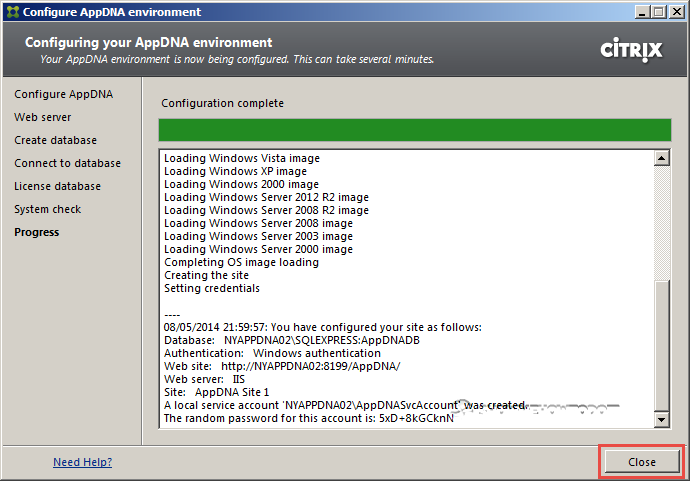Select the Web server step
This screenshot has height=481, width=690.
43,117
